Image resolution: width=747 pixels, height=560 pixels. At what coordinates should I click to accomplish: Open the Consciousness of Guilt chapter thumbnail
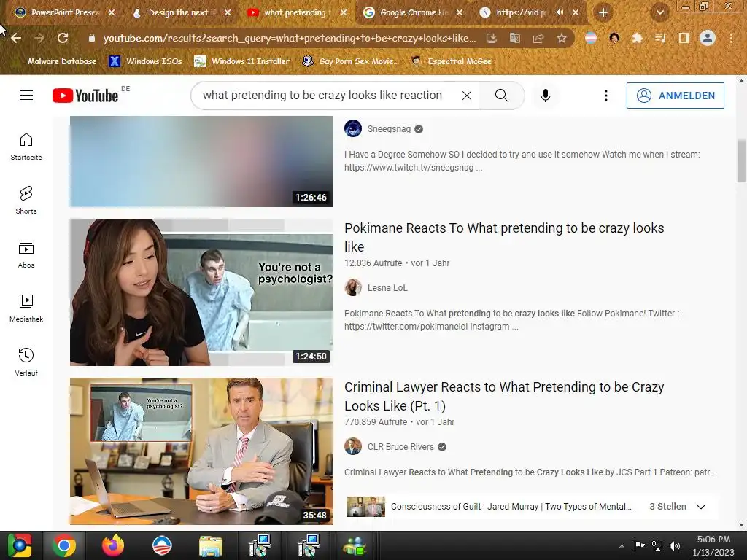point(366,507)
